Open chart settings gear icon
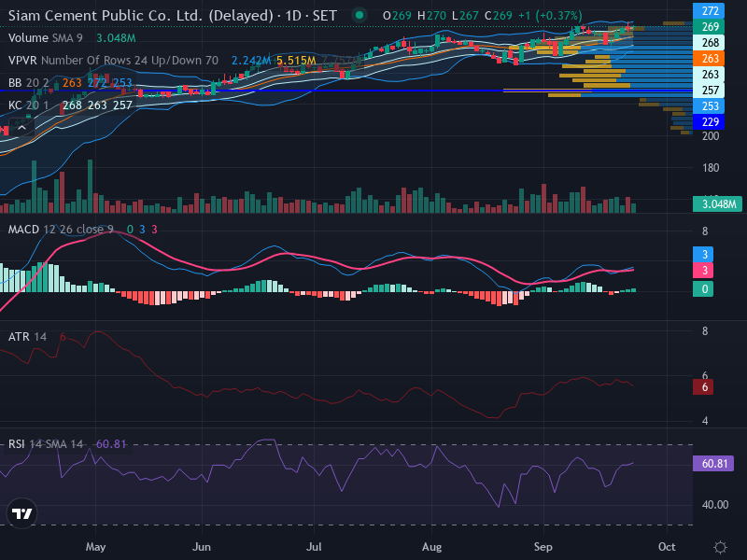This screenshot has height=560, width=747. pos(720,547)
